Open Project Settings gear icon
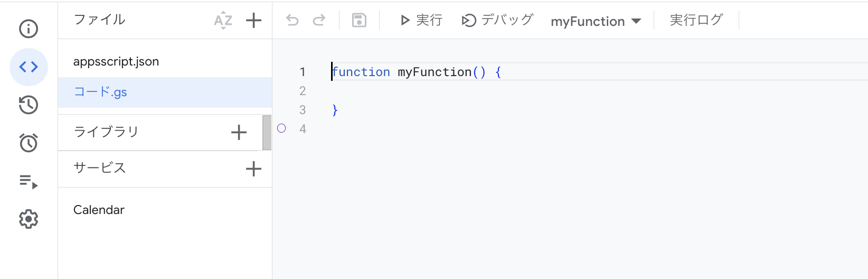 (29, 219)
